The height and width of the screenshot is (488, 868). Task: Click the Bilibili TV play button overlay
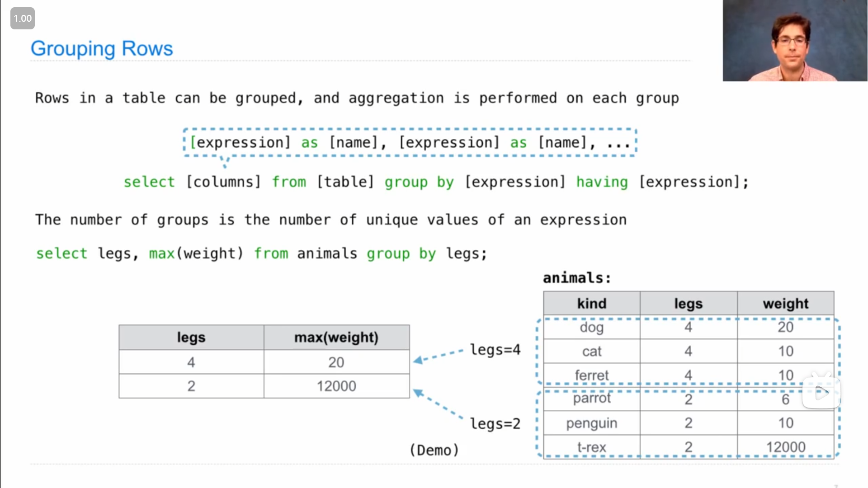821,392
